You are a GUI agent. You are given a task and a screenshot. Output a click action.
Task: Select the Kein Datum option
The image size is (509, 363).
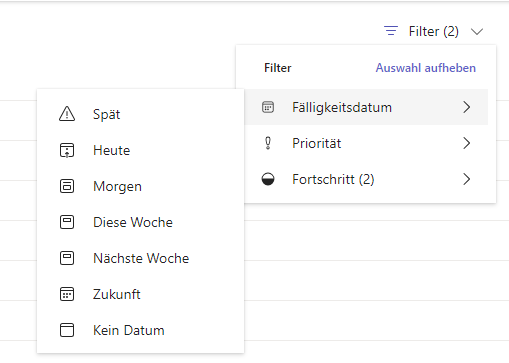click(140, 330)
